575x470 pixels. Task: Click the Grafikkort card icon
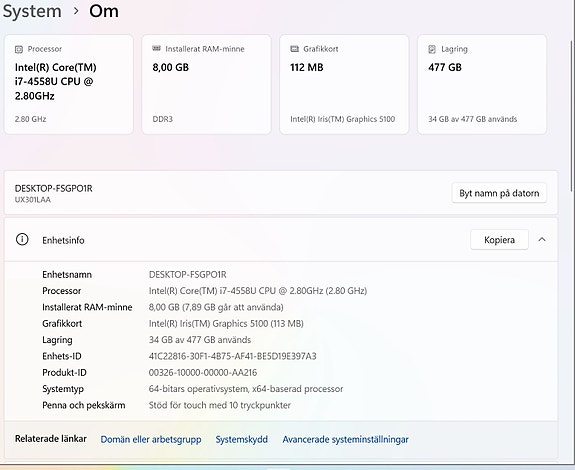pyautogui.click(x=294, y=49)
